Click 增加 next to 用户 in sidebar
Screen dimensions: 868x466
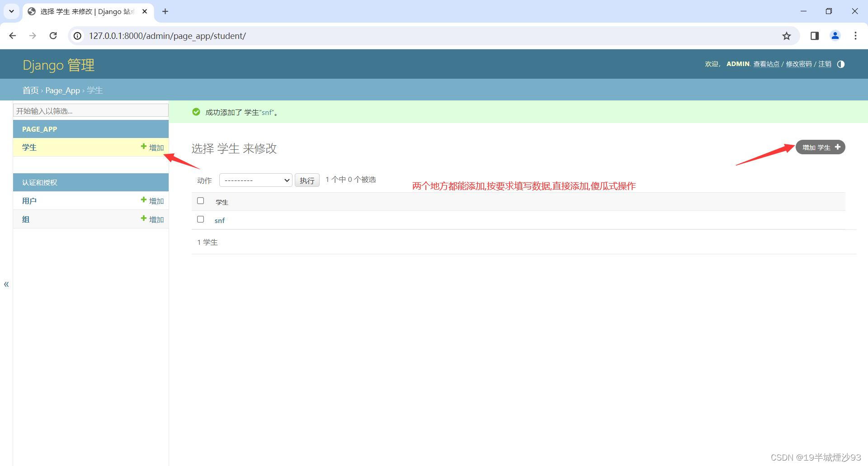point(152,200)
